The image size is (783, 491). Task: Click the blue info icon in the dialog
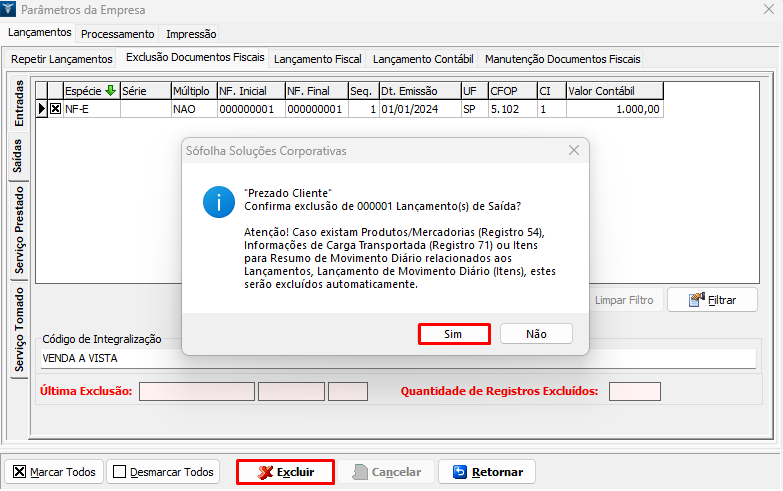[x=219, y=202]
